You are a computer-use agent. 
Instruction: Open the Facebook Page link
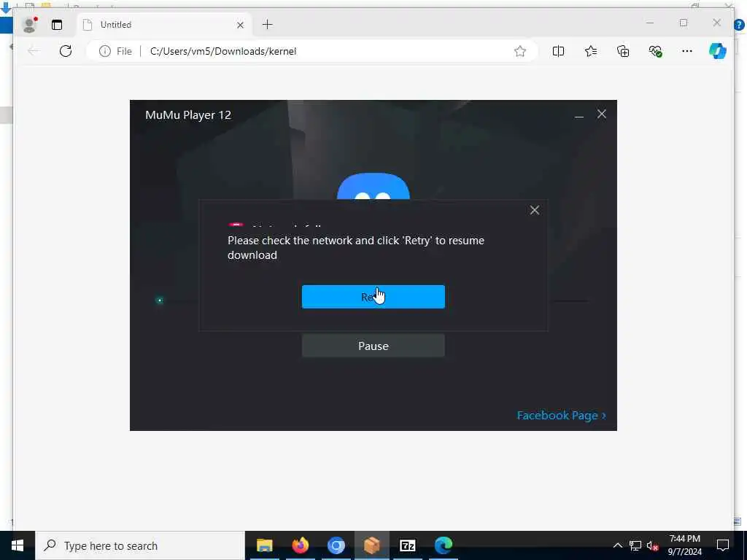[x=561, y=415]
